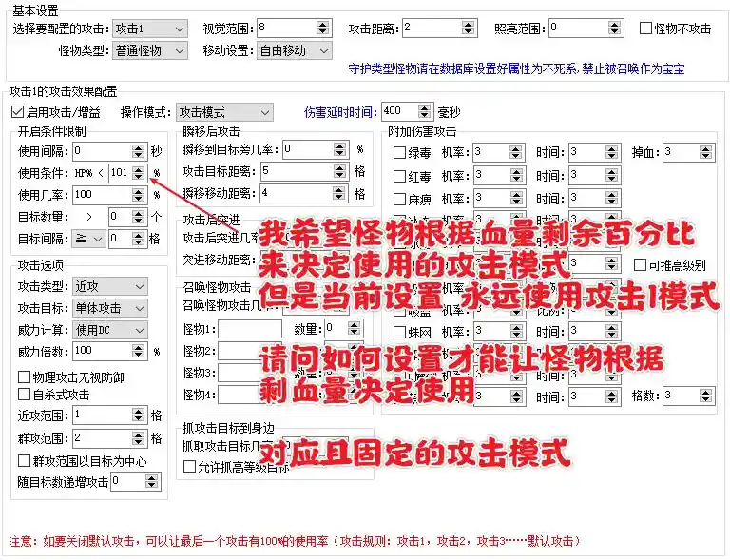
Task: Click the 目标间隔 value spinner arrows
Action: (138, 239)
